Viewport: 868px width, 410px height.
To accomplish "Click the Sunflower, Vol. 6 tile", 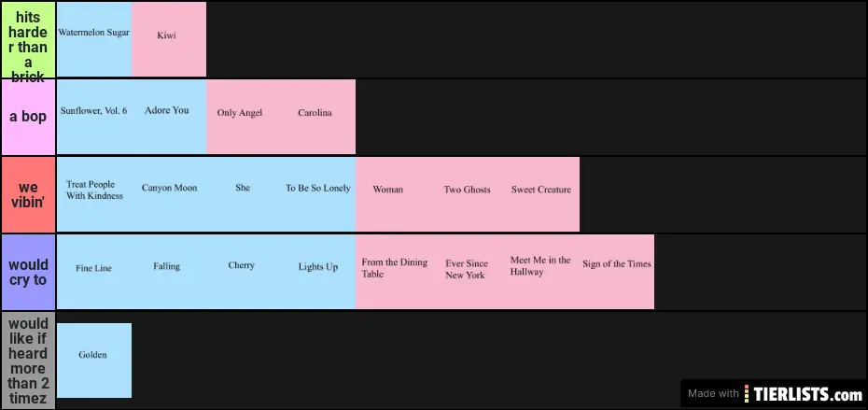I will pyautogui.click(x=93, y=117).
